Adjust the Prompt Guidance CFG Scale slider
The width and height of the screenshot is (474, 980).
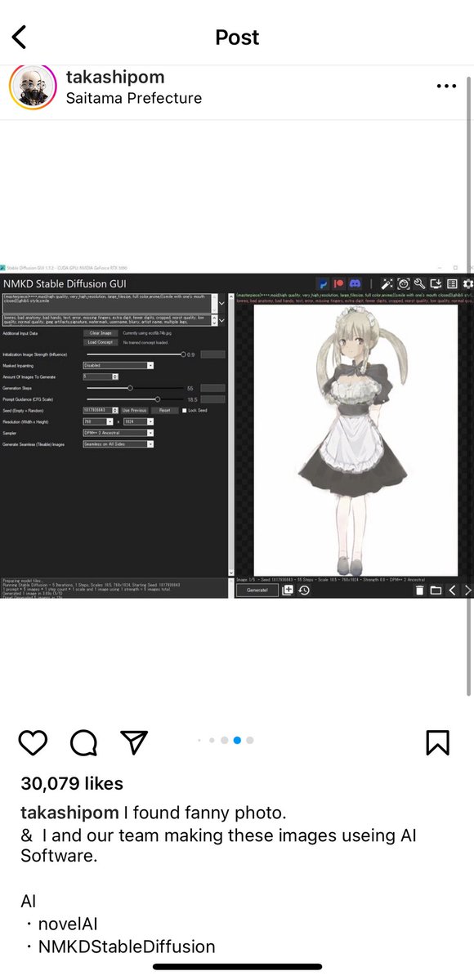click(x=136, y=399)
